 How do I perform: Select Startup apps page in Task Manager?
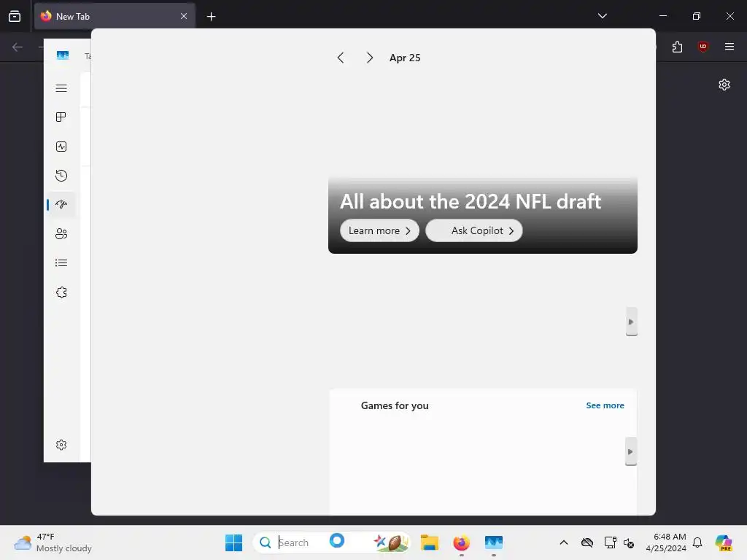(61, 205)
